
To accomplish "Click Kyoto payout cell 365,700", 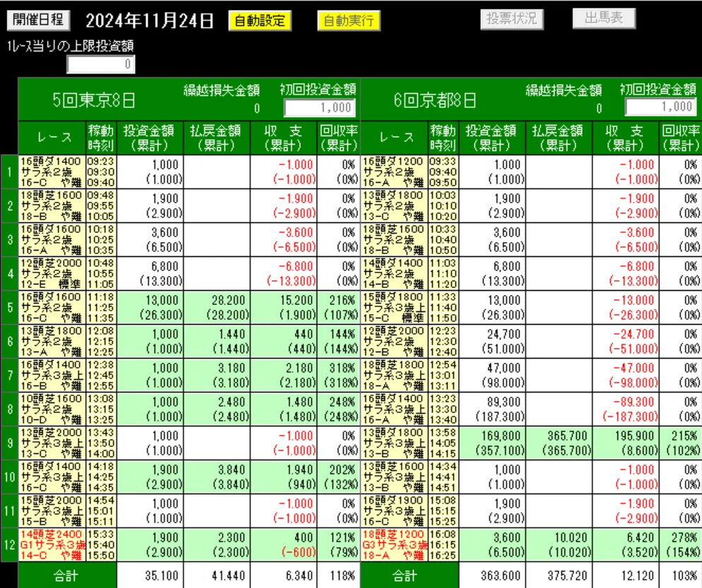I will (x=559, y=443).
